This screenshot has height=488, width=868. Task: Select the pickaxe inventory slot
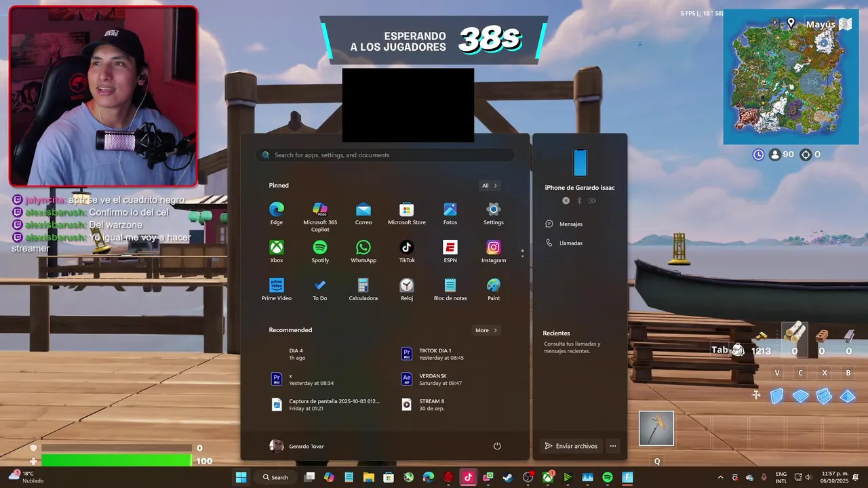(x=656, y=428)
